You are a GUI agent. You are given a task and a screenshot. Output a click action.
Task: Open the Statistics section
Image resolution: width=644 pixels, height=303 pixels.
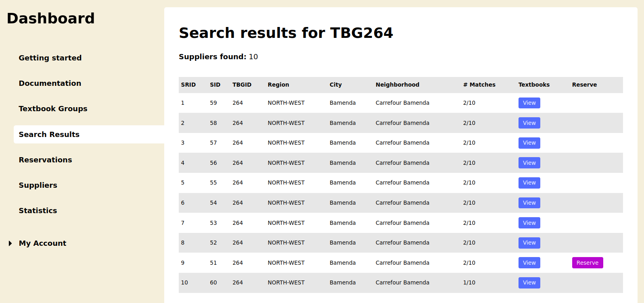click(38, 211)
